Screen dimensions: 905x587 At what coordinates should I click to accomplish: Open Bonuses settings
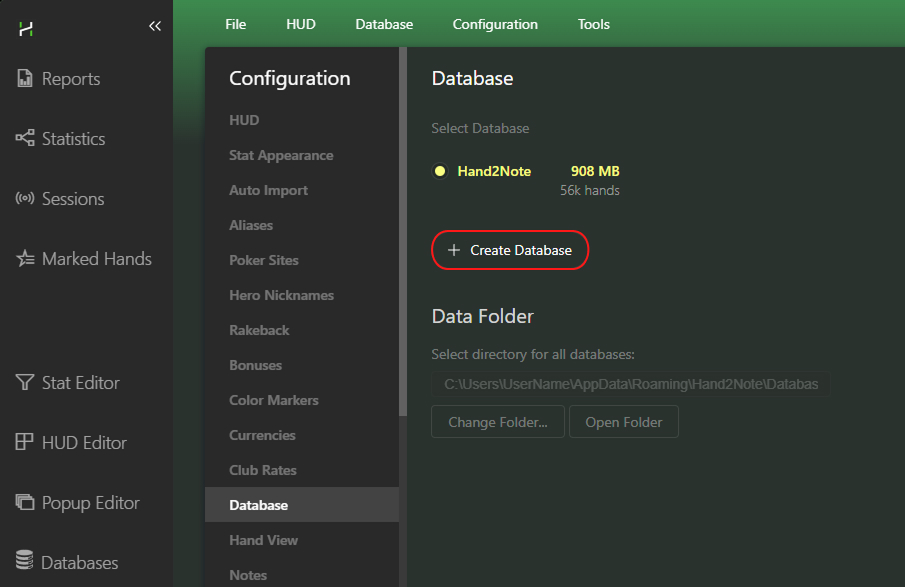(302, 365)
